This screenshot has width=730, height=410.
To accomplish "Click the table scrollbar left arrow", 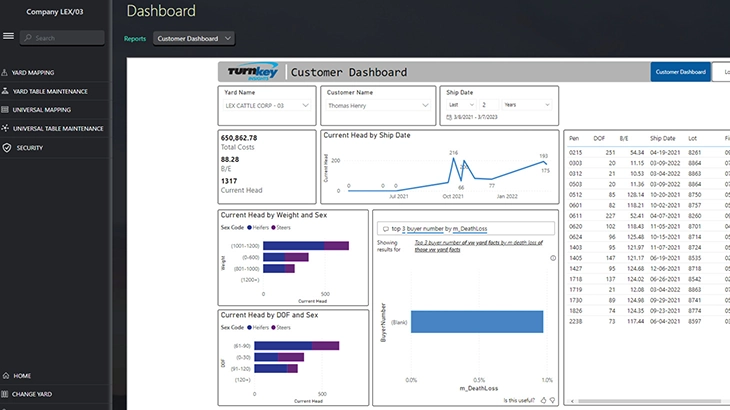I will (x=572, y=401).
